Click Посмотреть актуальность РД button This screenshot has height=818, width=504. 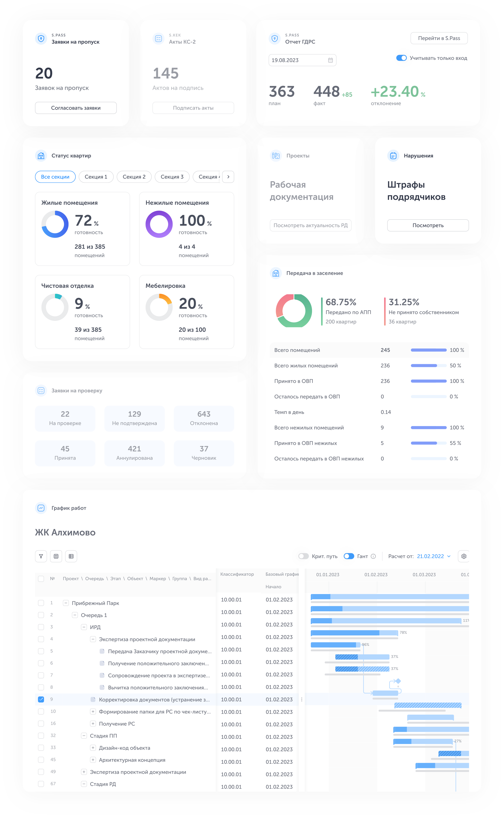click(311, 225)
